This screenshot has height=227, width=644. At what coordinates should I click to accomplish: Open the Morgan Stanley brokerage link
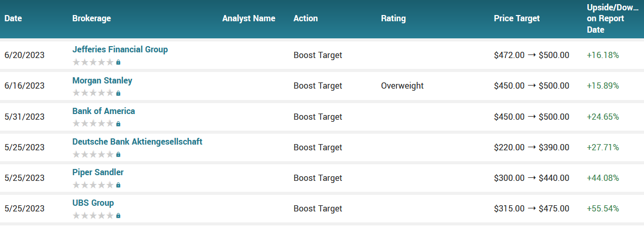point(102,81)
